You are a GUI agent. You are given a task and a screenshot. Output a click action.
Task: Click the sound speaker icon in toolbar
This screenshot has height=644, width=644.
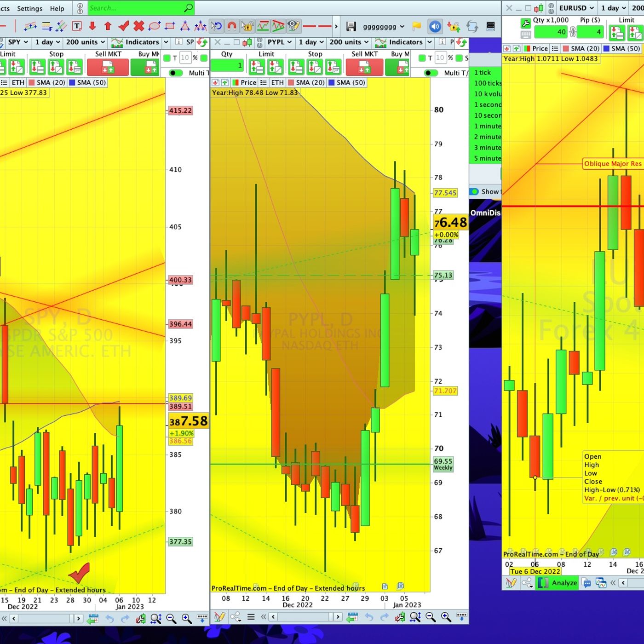click(x=435, y=26)
